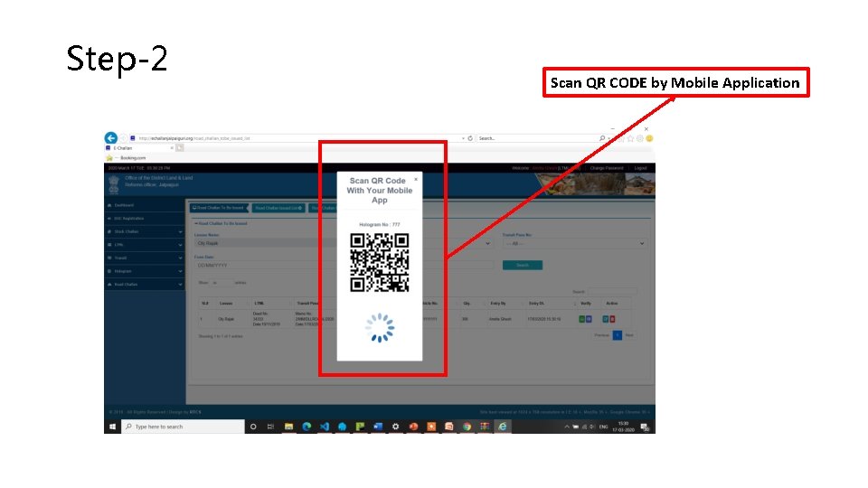Click the ENG language indicator
The height and width of the screenshot is (488, 868).
coord(603,427)
